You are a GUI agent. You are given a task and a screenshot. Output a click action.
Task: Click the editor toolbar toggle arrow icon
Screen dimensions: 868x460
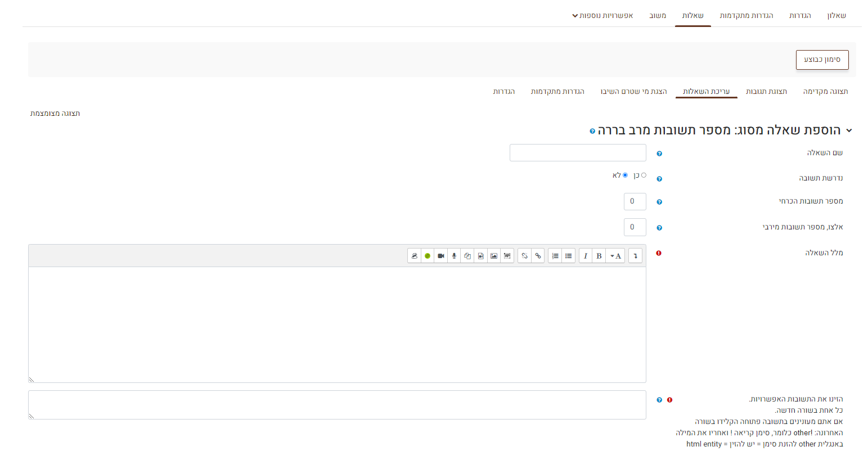click(635, 256)
